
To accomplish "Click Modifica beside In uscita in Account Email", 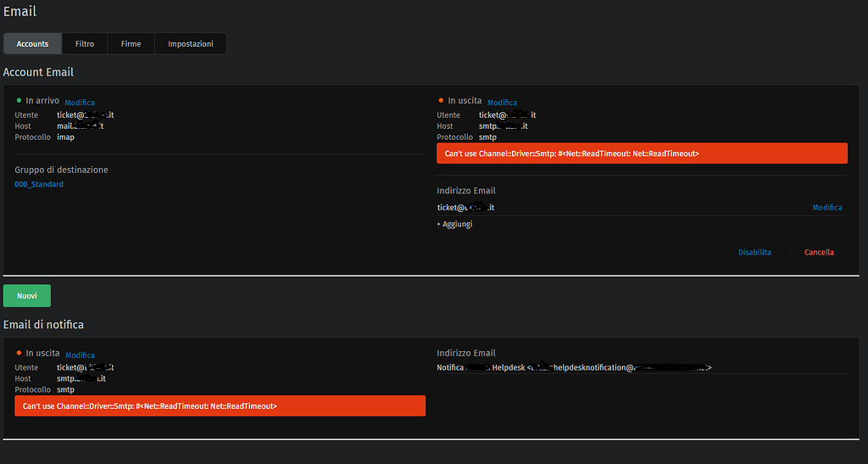I will [x=502, y=103].
